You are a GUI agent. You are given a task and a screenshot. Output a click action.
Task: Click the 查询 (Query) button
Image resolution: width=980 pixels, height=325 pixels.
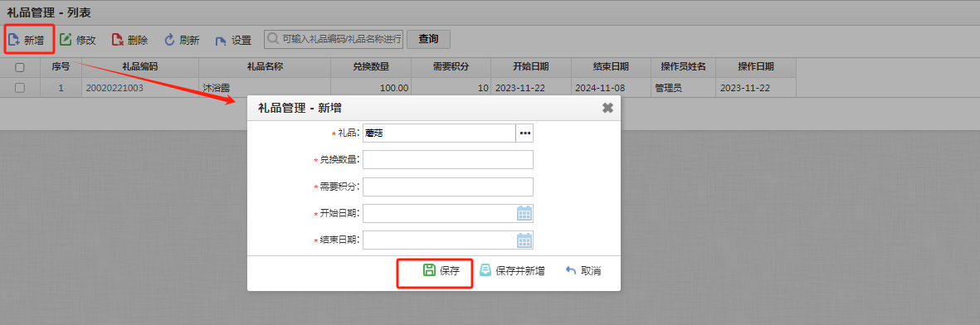tap(429, 39)
